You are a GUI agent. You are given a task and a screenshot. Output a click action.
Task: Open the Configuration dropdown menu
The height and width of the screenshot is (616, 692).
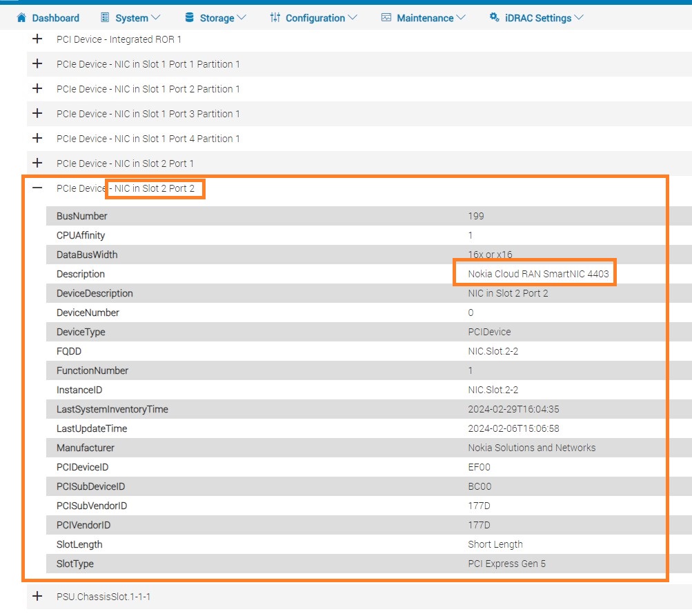click(x=353, y=18)
